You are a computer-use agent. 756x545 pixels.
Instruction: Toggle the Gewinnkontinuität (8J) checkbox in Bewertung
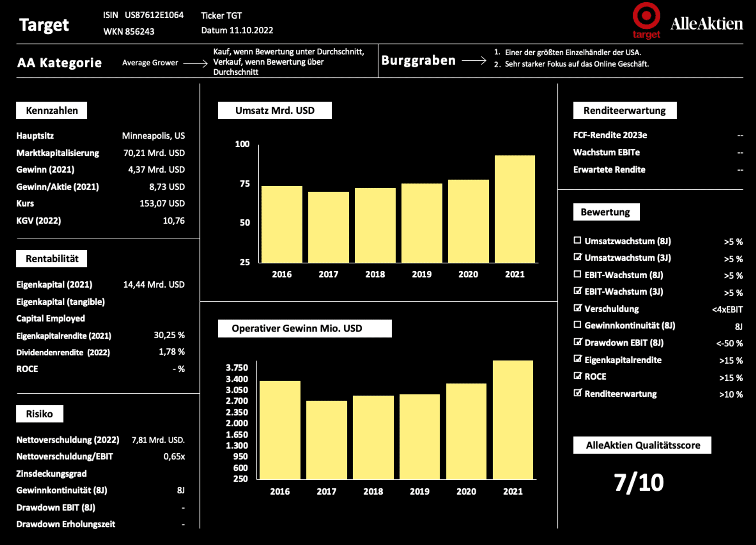577,325
